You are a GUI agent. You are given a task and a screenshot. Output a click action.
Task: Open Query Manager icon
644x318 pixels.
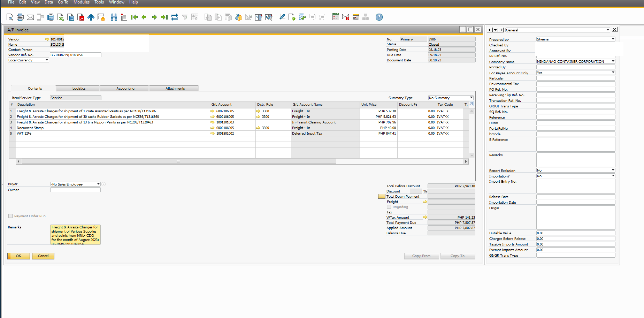tap(302, 17)
